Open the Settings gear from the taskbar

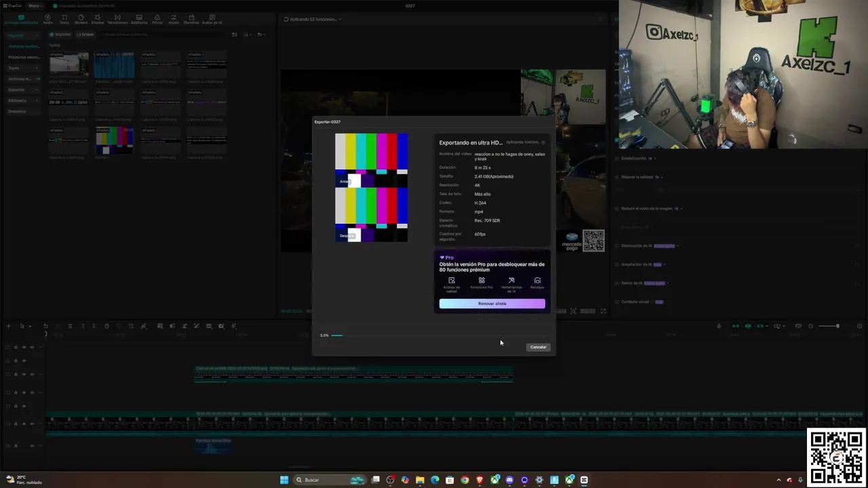pyautogui.click(x=539, y=480)
